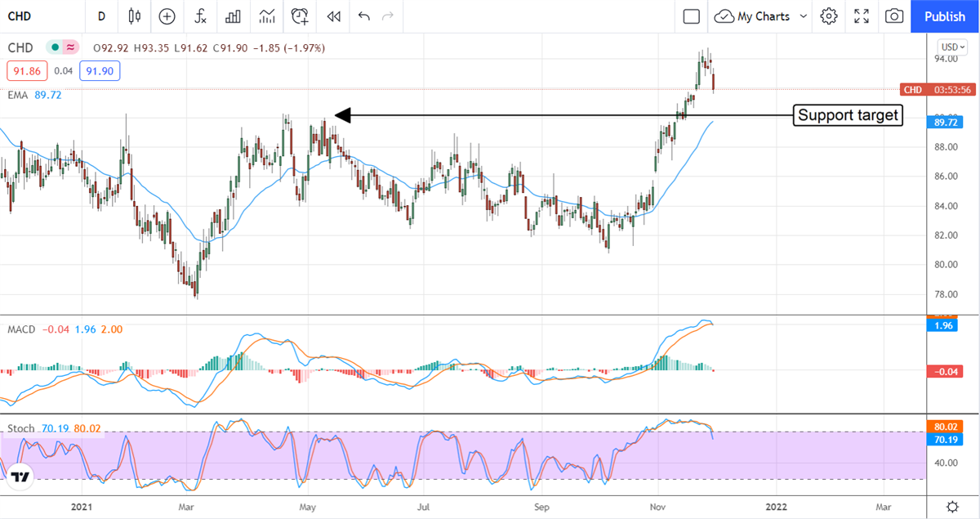Toggle the green market status indicator
The width and height of the screenshot is (980, 519).
pos(55,48)
